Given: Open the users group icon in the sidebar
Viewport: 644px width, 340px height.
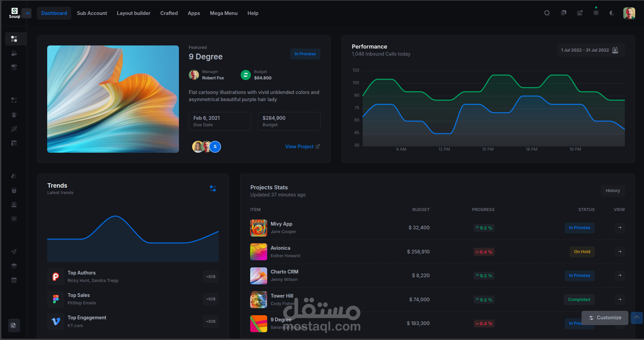Looking at the screenshot, I should 14,53.
